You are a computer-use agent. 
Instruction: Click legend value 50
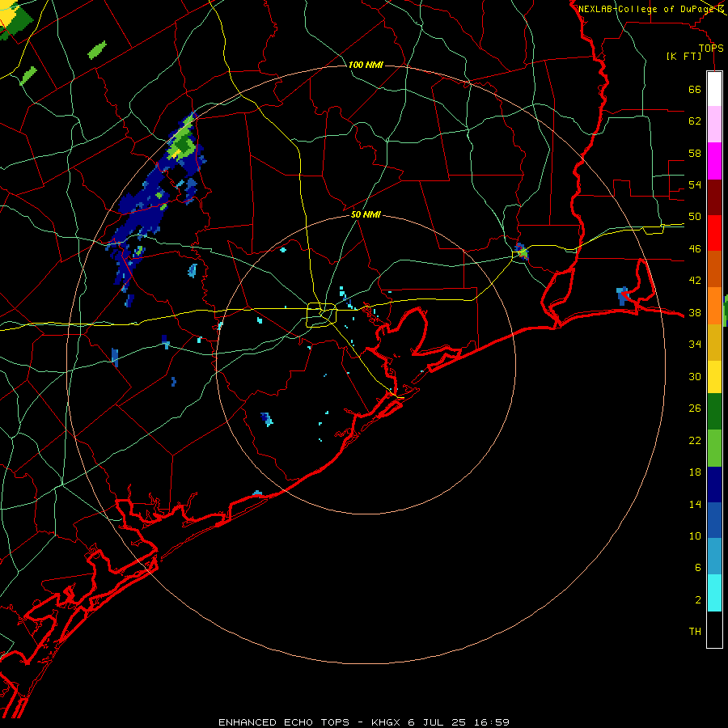[x=695, y=217]
